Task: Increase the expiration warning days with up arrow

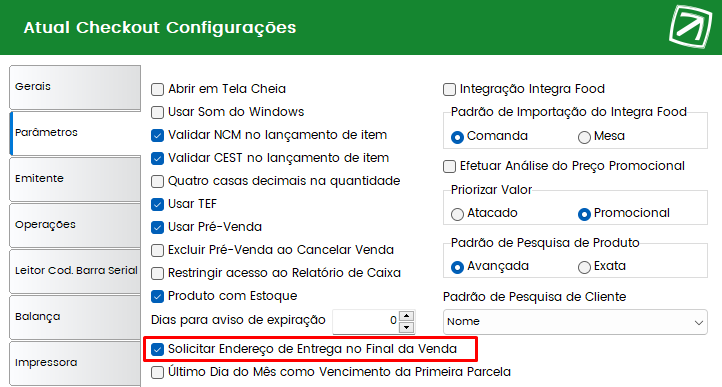Action: coord(406,316)
